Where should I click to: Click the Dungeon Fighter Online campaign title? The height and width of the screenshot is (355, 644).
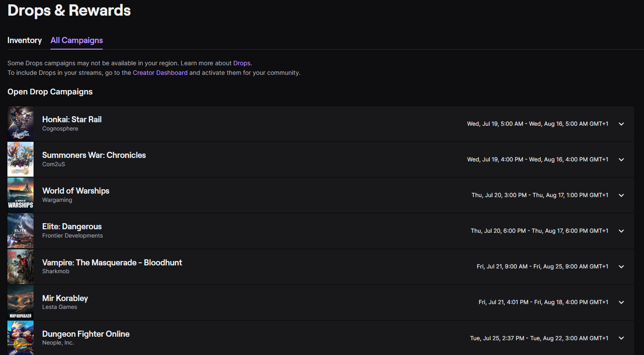point(86,334)
